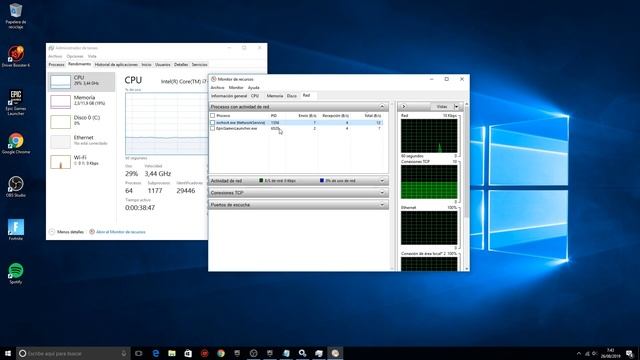This screenshot has width=640, height=360.
Task: Click the taskbar clock and date
Action: 610,353
